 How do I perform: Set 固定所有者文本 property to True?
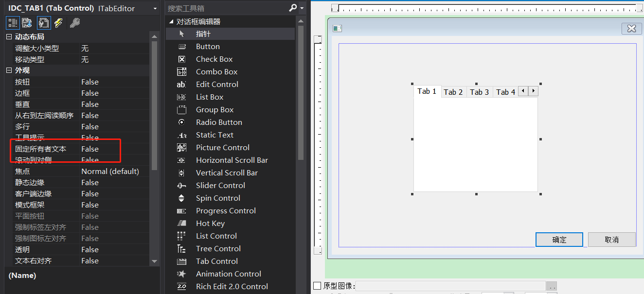pos(97,149)
